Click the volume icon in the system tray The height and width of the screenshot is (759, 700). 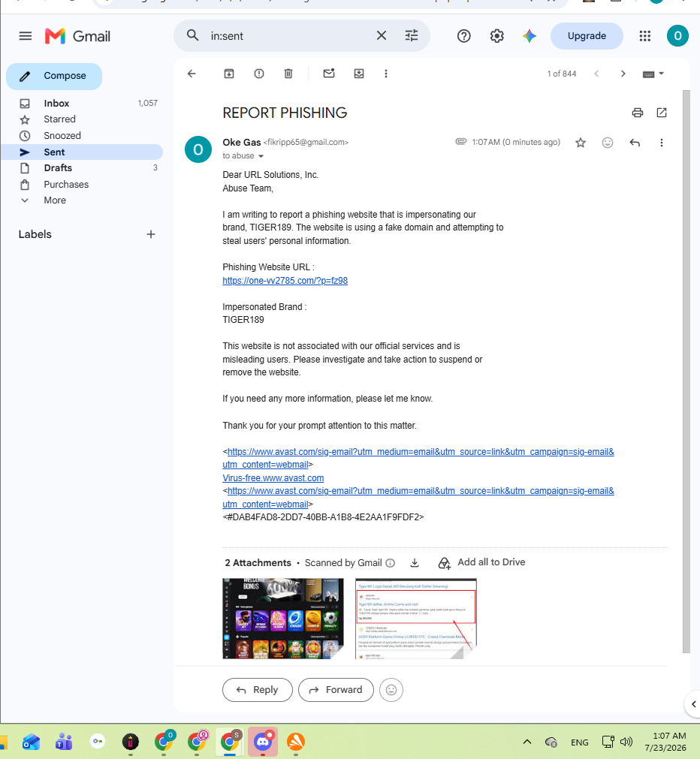click(x=626, y=742)
